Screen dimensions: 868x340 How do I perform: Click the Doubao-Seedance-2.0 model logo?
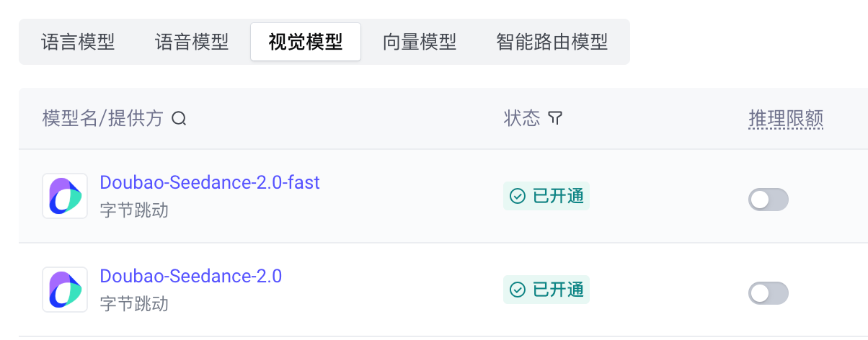[x=65, y=290]
